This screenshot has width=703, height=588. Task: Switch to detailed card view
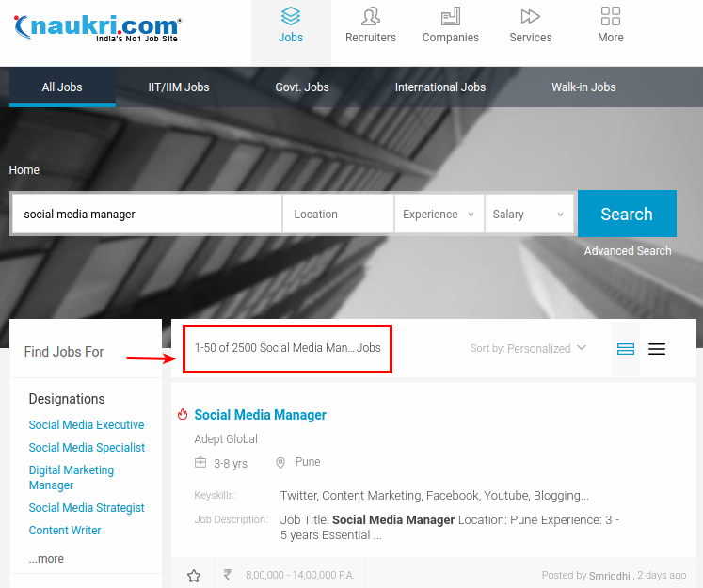coord(626,349)
